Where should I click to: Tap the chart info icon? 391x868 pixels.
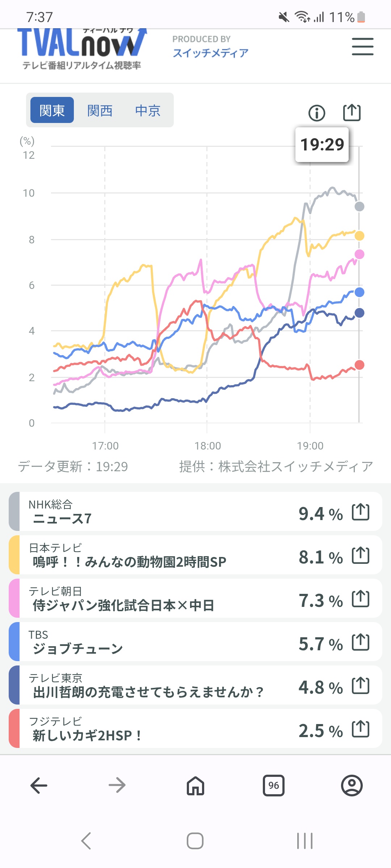coord(317,113)
